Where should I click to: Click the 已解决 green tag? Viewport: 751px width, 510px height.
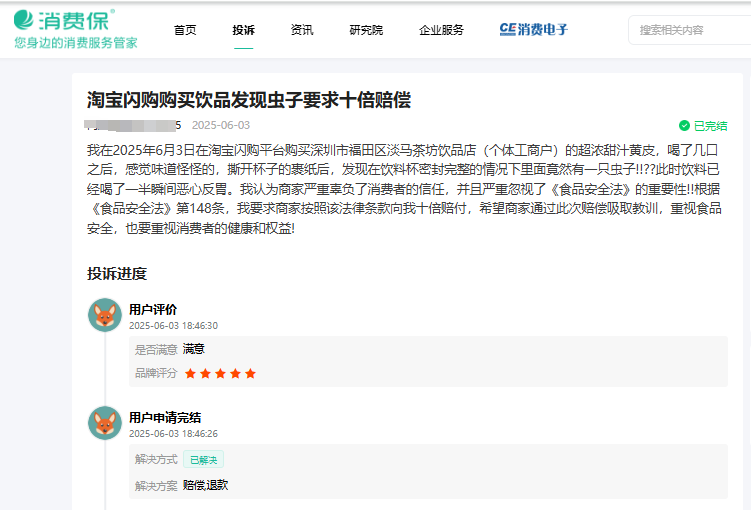(204, 460)
